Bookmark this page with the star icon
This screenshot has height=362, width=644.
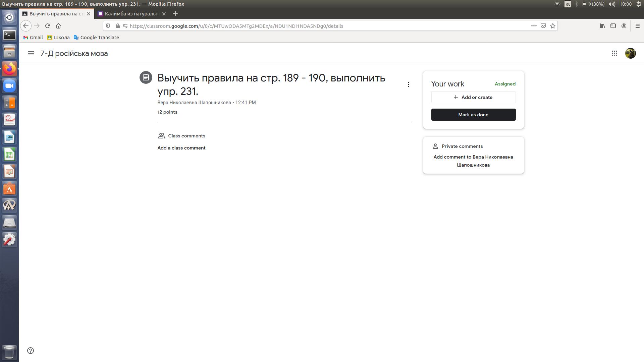click(x=553, y=26)
